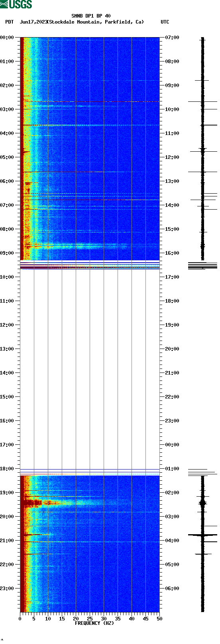Viewport: 220px width, 644px height.
Task: Click the UTC timezone label
Action: [x=165, y=22]
